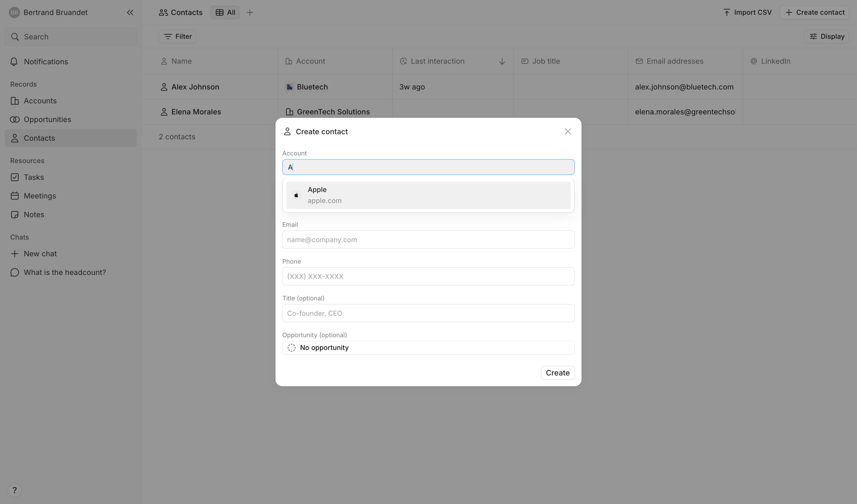The image size is (857, 504).
Task: Select Apple from account suggestions
Action: (x=428, y=195)
